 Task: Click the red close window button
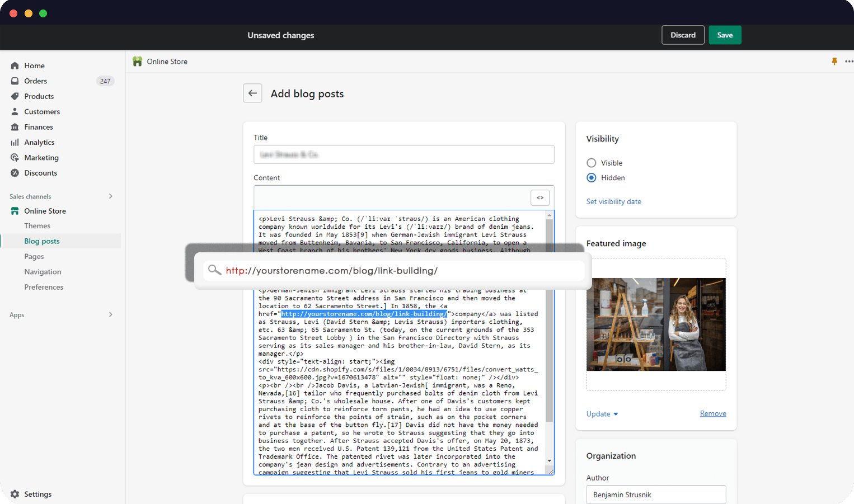(13, 13)
